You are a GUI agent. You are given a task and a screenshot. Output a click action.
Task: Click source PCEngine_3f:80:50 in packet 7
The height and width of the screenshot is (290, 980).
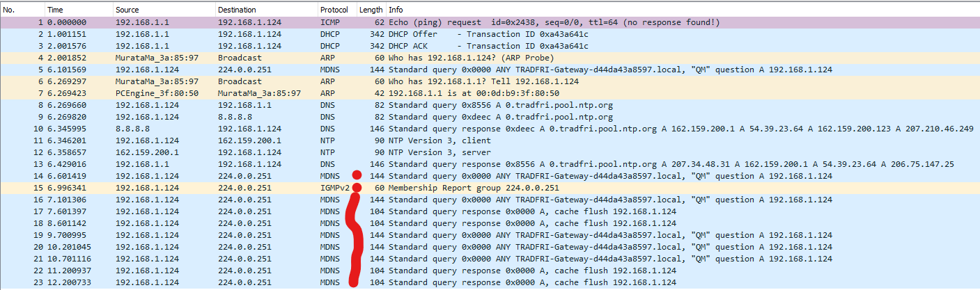(157, 93)
